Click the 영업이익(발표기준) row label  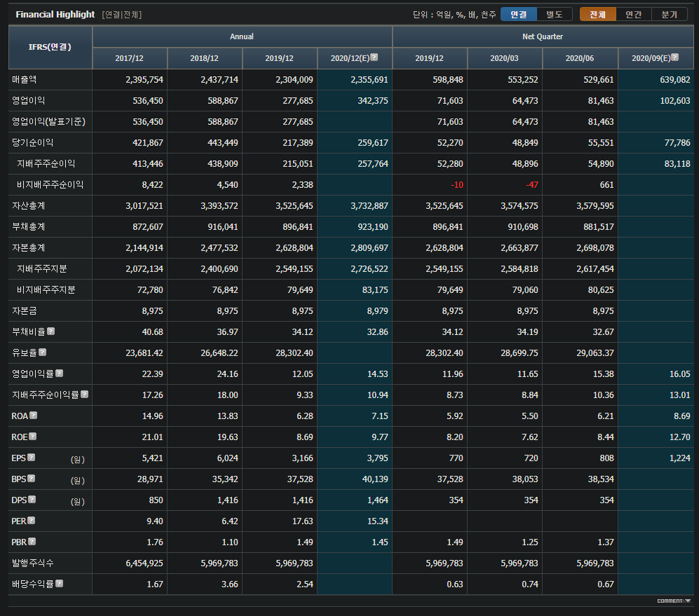(48, 122)
